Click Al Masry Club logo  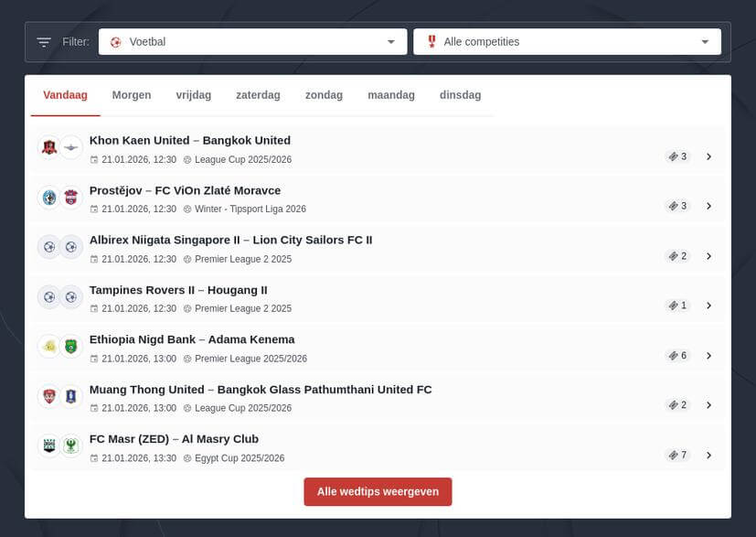point(71,446)
